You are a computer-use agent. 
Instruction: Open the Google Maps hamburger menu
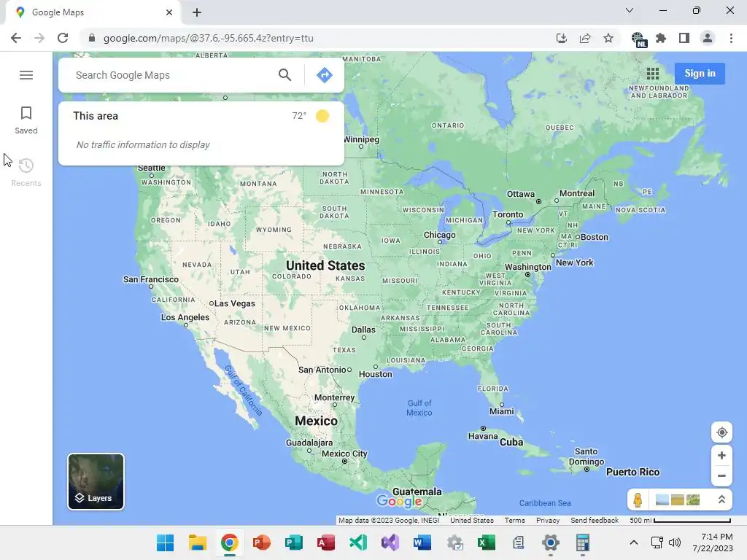pos(26,75)
